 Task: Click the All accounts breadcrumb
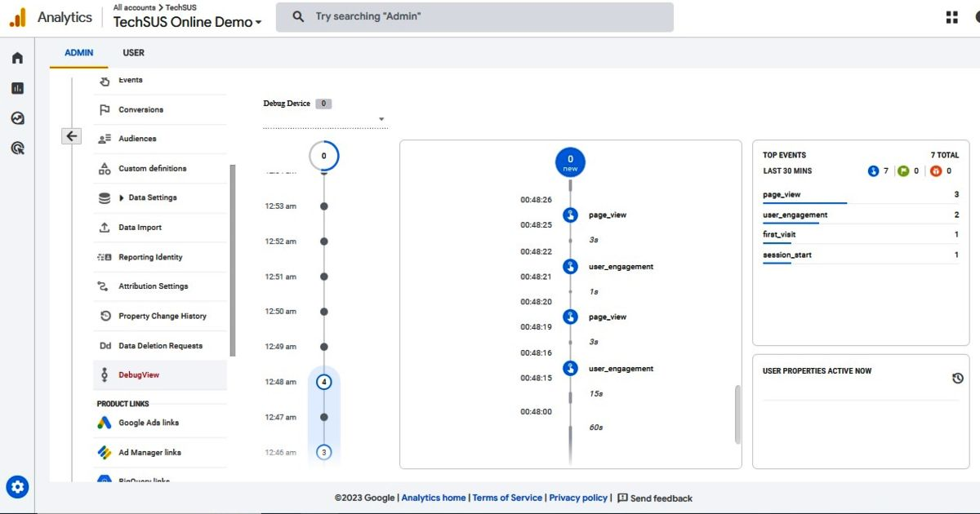pos(135,7)
